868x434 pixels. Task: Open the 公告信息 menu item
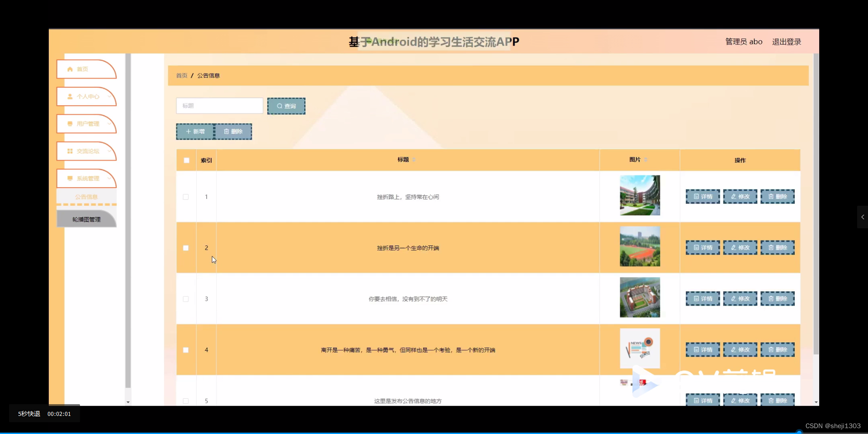[x=86, y=196]
